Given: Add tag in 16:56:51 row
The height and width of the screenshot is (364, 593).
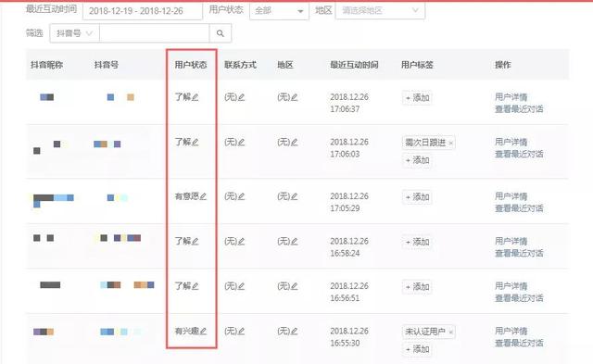Looking at the screenshot, I should click(417, 287).
